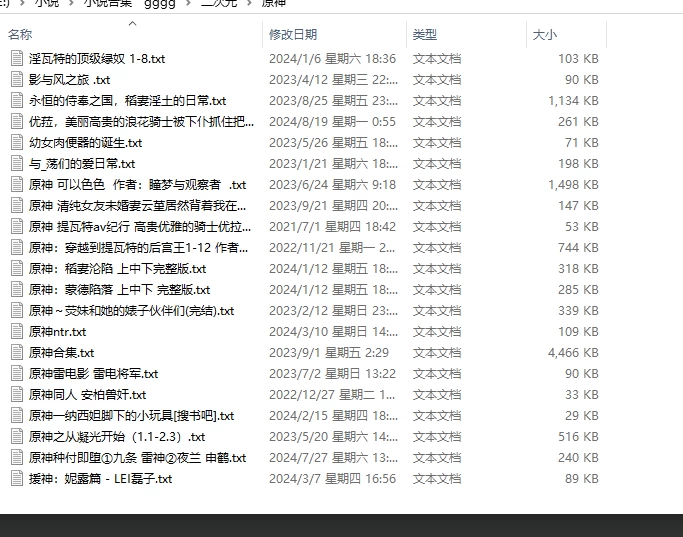Click the date 2021/7/1 星期四 18:42
This screenshot has width=683, height=537.
click(332, 226)
